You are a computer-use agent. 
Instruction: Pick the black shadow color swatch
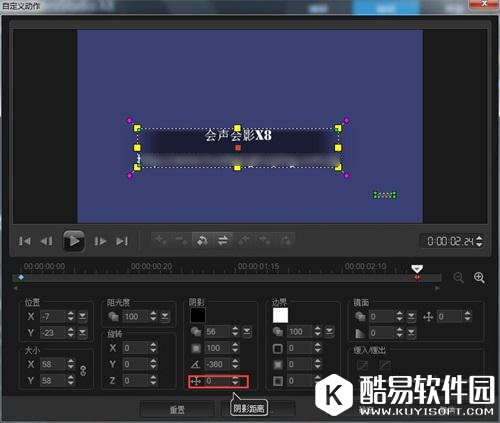point(198,315)
